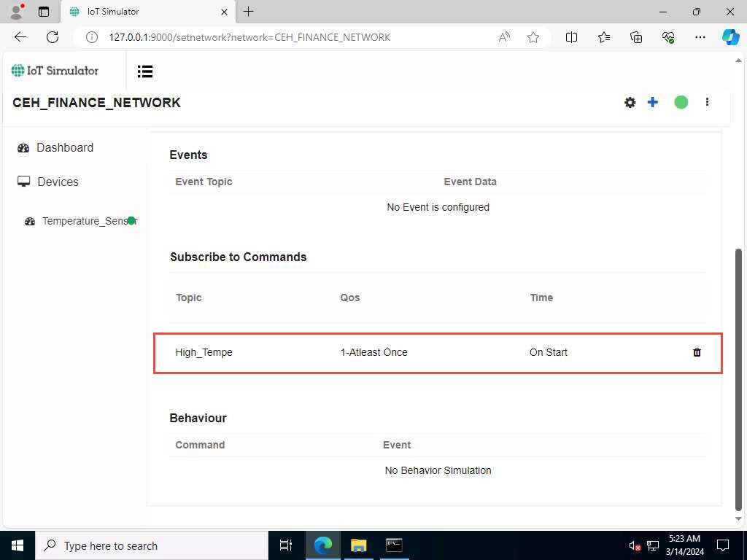Add page to favorites star icon
The width and height of the screenshot is (747, 560).
click(x=533, y=37)
